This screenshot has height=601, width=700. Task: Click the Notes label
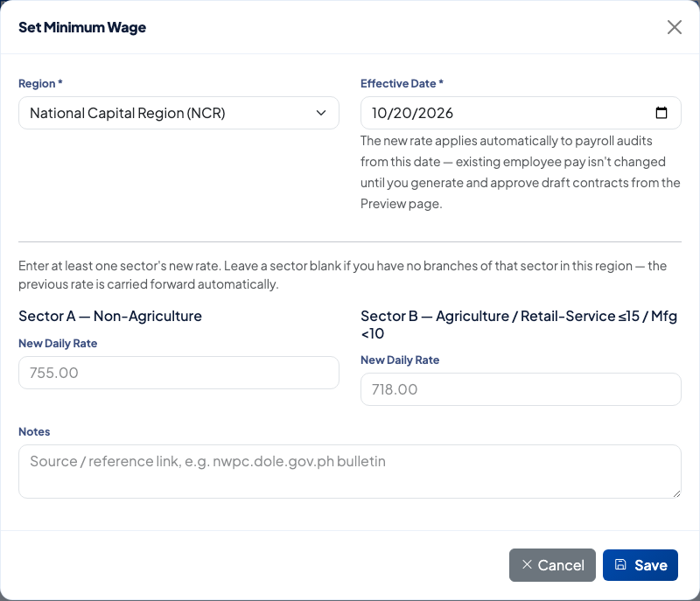pyautogui.click(x=34, y=431)
